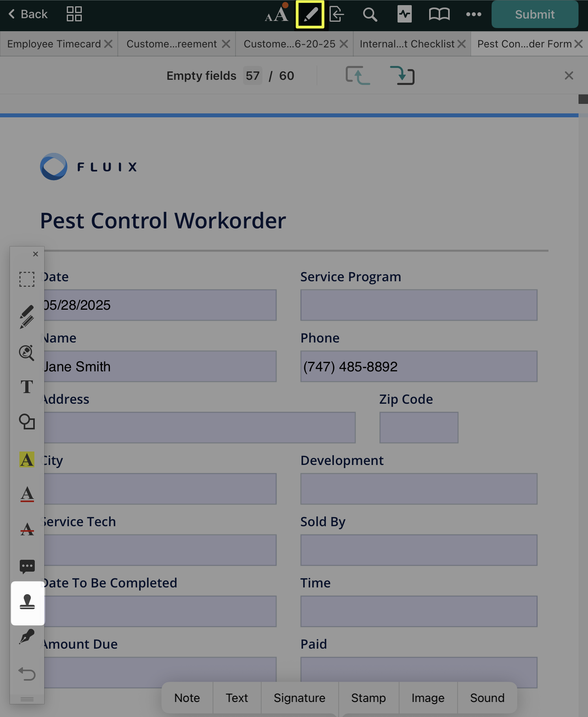Open the text size settings
Screen dimensions: 588x717
click(276, 15)
